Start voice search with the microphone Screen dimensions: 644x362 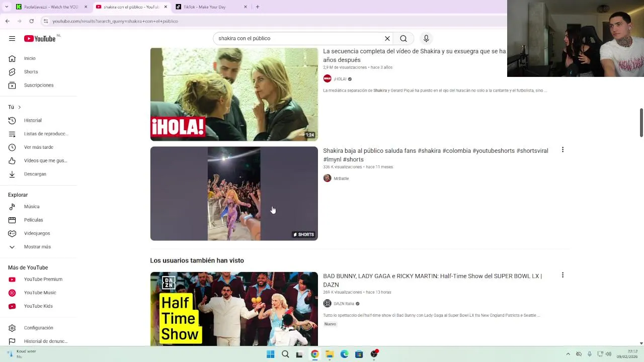[426, 39]
